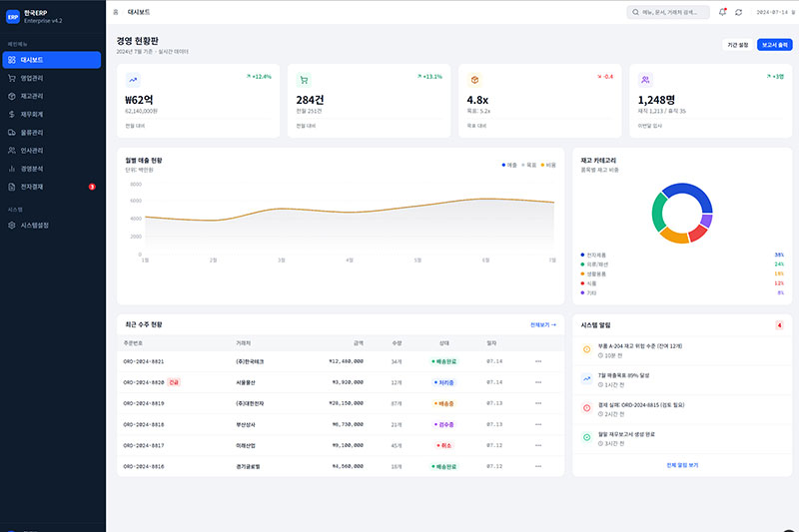
Task: Click the blue 보고서 출력 report button
Action: click(775, 45)
